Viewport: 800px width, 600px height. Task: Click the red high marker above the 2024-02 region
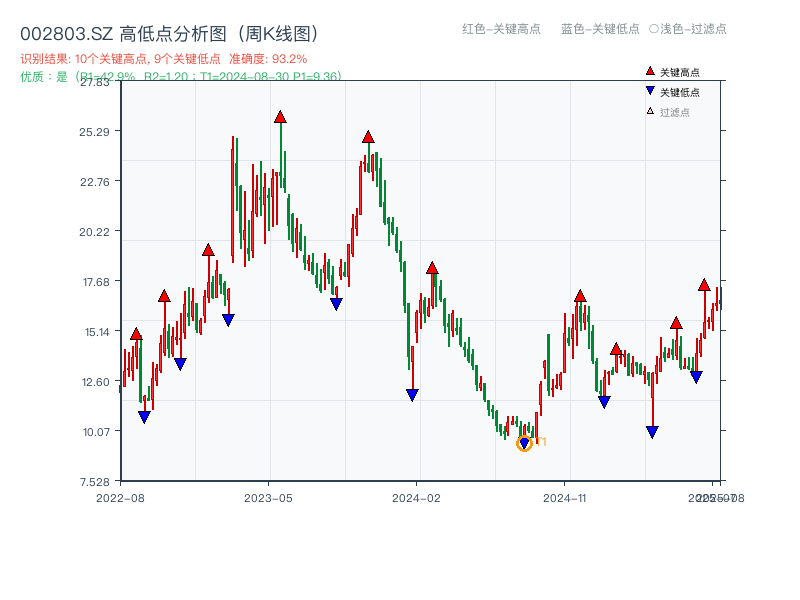[430, 267]
